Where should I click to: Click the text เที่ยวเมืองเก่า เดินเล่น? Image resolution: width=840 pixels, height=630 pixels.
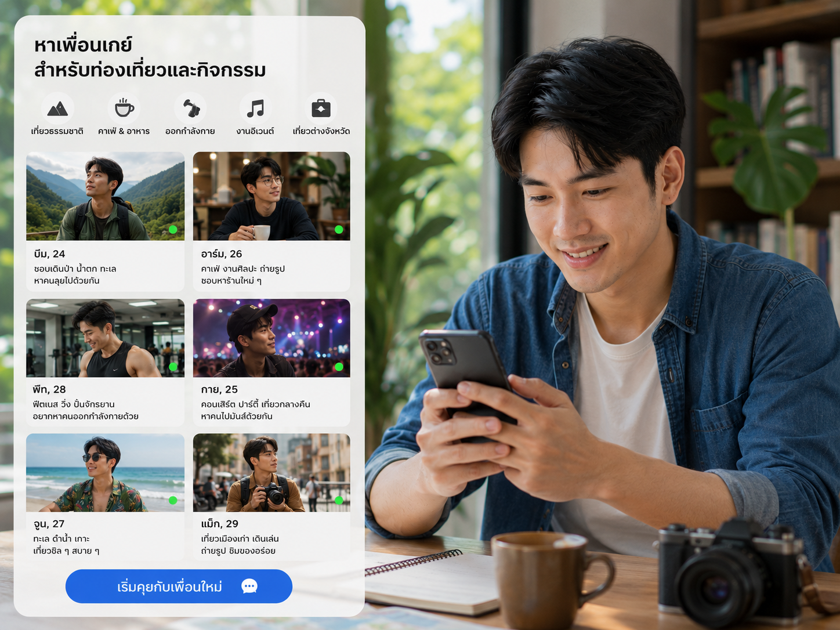240,539
